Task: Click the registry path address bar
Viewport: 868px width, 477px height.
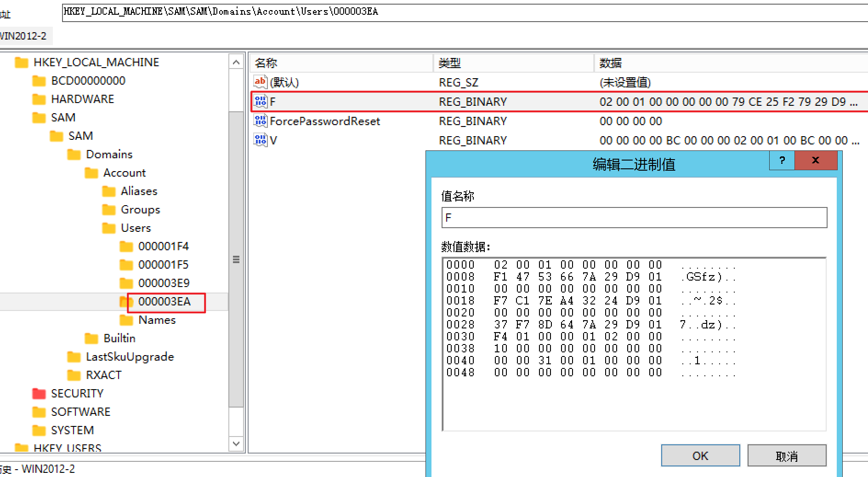Action: (x=465, y=12)
